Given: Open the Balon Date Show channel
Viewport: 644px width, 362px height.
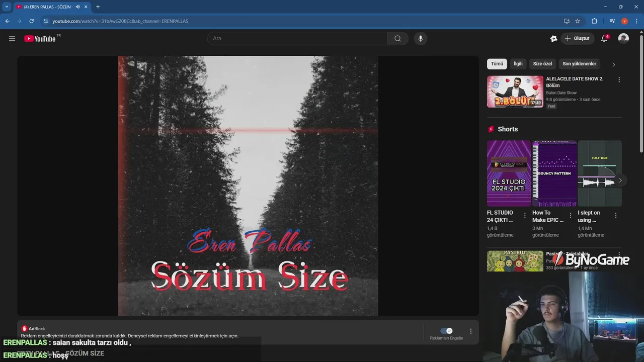Looking at the screenshot, I should point(561,93).
